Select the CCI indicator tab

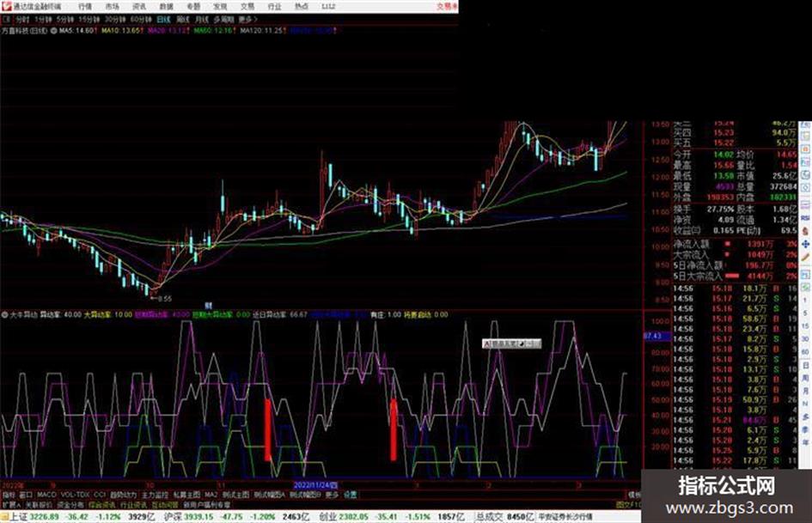[100, 495]
